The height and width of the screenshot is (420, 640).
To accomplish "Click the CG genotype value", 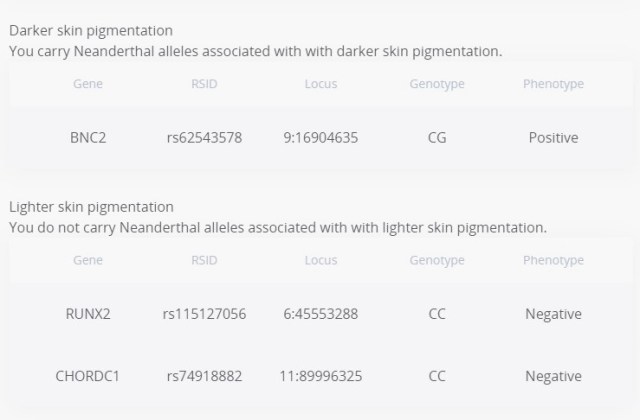I will (x=437, y=138).
